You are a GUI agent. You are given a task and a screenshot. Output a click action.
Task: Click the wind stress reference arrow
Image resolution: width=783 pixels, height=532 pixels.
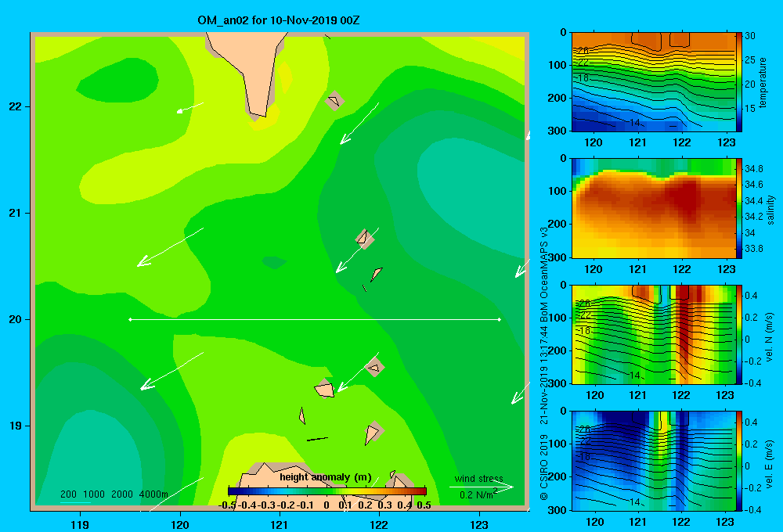pyautogui.click(x=481, y=487)
